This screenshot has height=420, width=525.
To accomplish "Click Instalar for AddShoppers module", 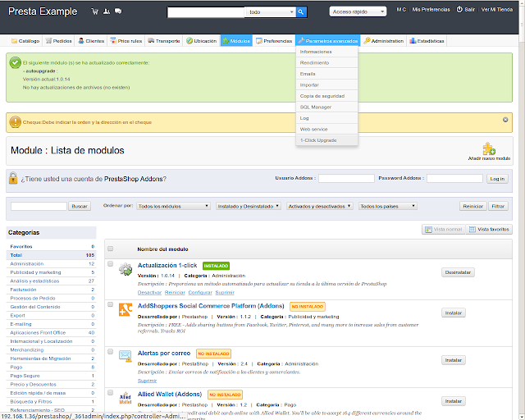I will click(x=454, y=313).
